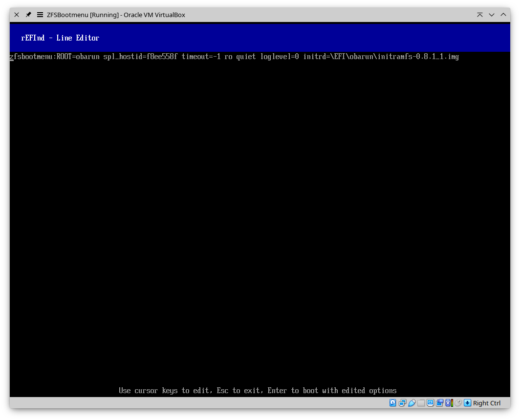Click the Right Ctrl host key label
This screenshot has width=520, height=420.
[x=486, y=403]
